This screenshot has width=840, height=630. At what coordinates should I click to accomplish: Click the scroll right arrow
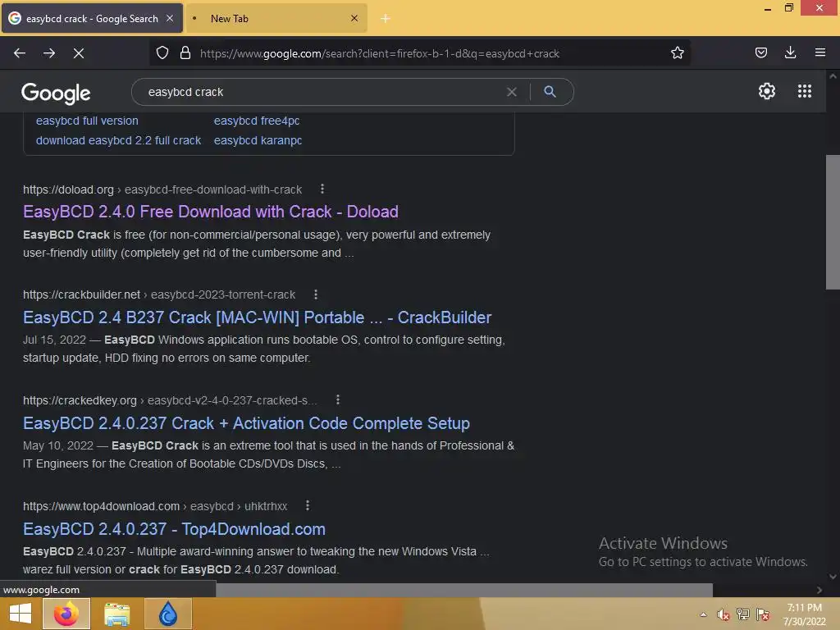(819, 590)
